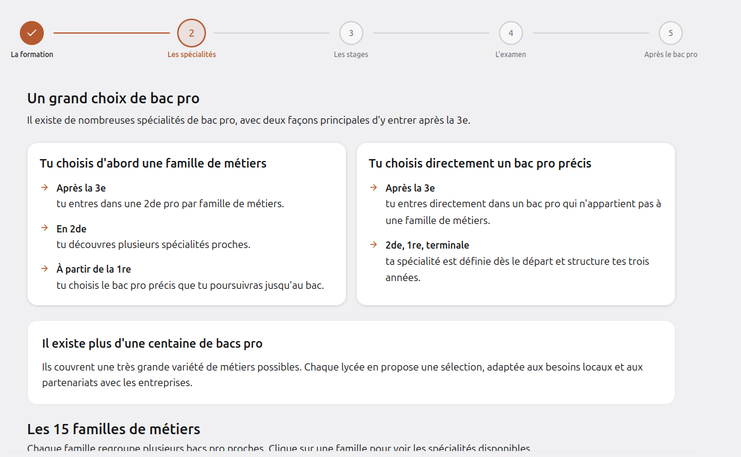Viewport: 741px width, 457px height.
Task: Click paragraph starting 'Ils couvrent une très grande variété'
Action: tap(343, 375)
